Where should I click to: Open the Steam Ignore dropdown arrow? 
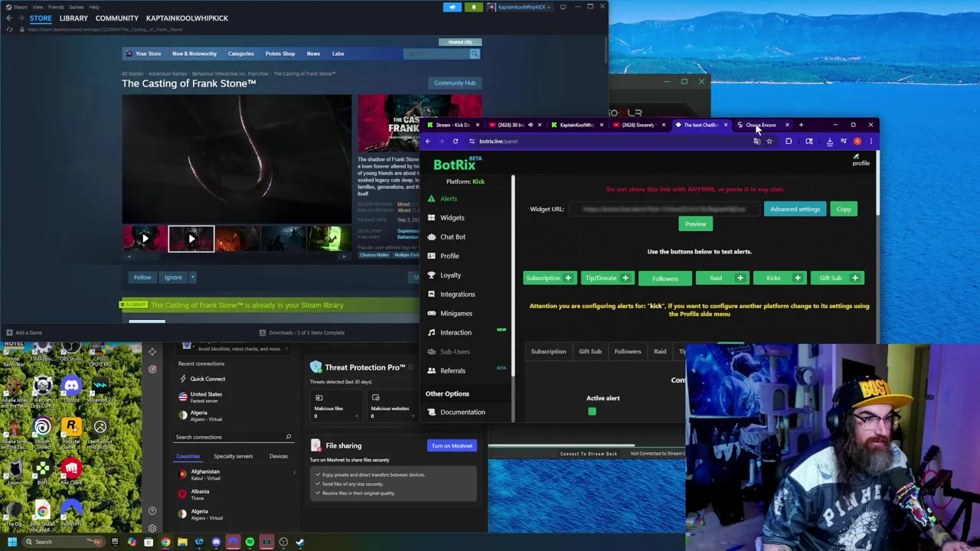pos(192,277)
